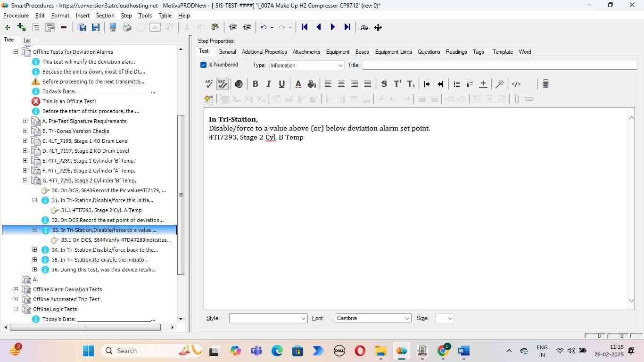Select step 31.1 4TI7293, Stage 2 Cyl. A Temp
This screenshot has width=644, height=362.
point(101,210)
